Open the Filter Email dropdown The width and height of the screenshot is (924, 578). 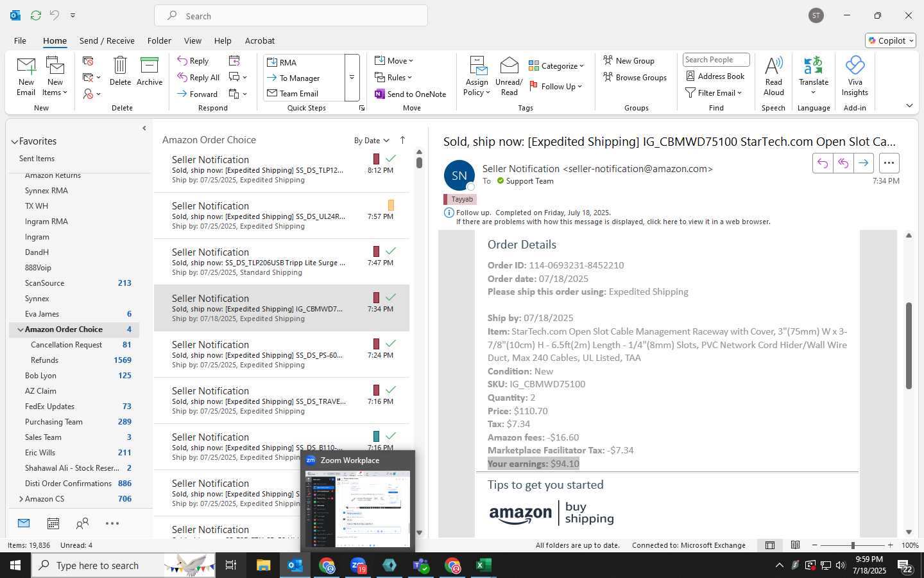coord(714,92)
